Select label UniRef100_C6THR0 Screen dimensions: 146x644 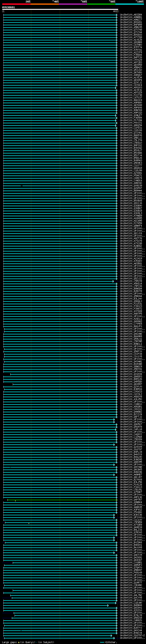tap(131, 45)
